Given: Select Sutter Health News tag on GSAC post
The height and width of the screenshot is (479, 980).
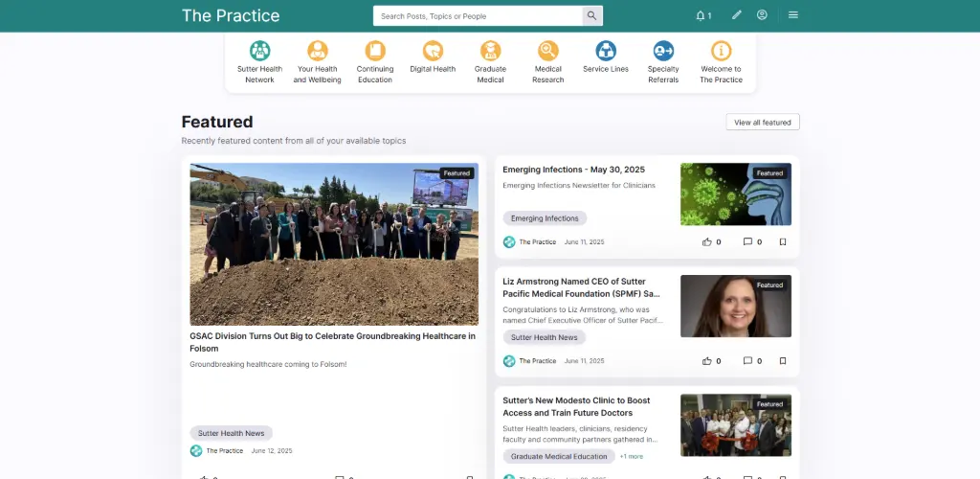Looking at the screenshot, I should [232, 433].
